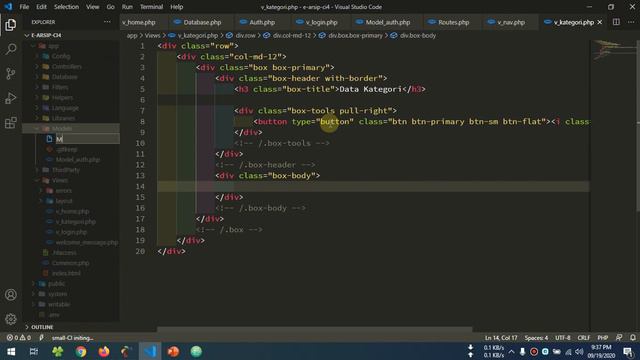Click the editor horizontal scrollbar
Screen dimensions: 640x360
tap(314, 329)
